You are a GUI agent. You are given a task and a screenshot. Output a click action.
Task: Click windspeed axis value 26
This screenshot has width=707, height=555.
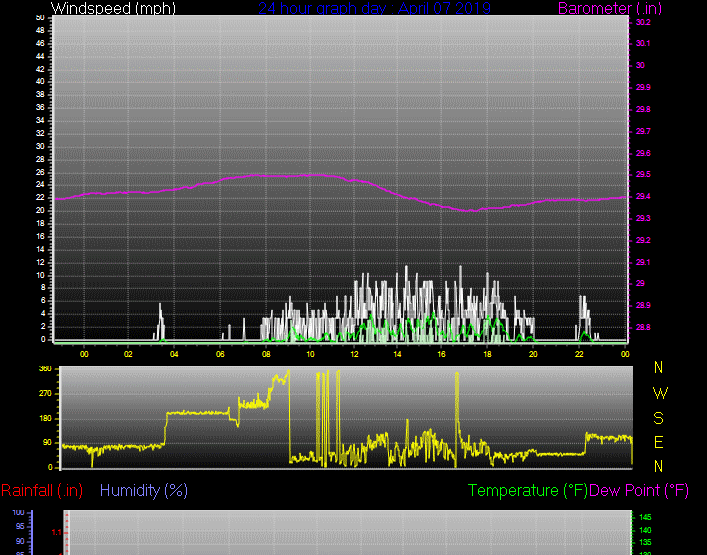[x=40, y=173]
